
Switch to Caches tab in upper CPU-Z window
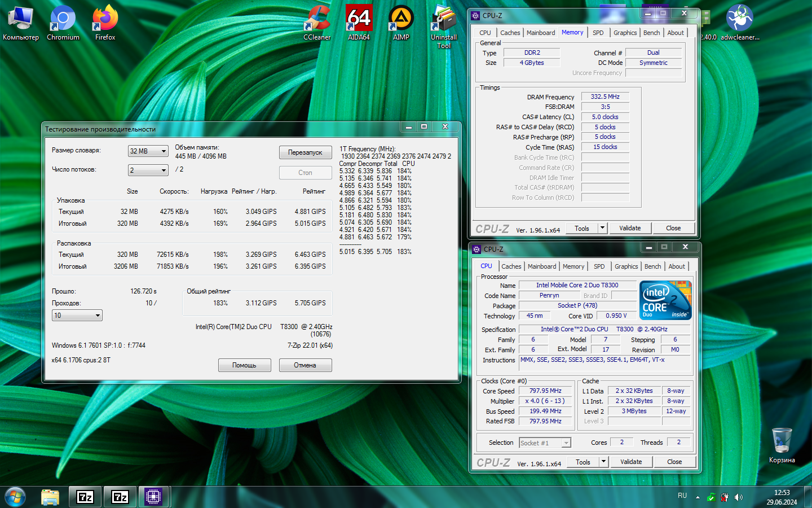click(510, 33)
